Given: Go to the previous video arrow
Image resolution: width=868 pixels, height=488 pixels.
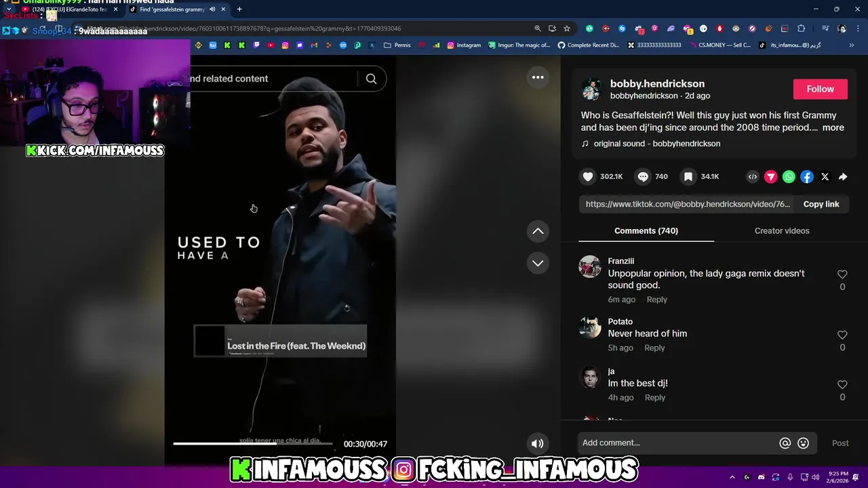Looking at the screenshot, I should [x=538, y=232].
